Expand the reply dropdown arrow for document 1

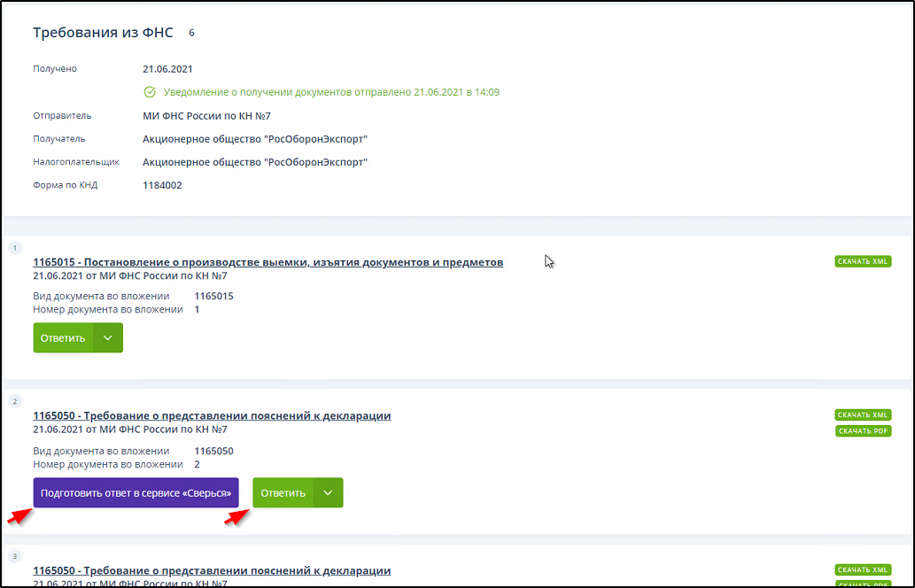[108, 337]
